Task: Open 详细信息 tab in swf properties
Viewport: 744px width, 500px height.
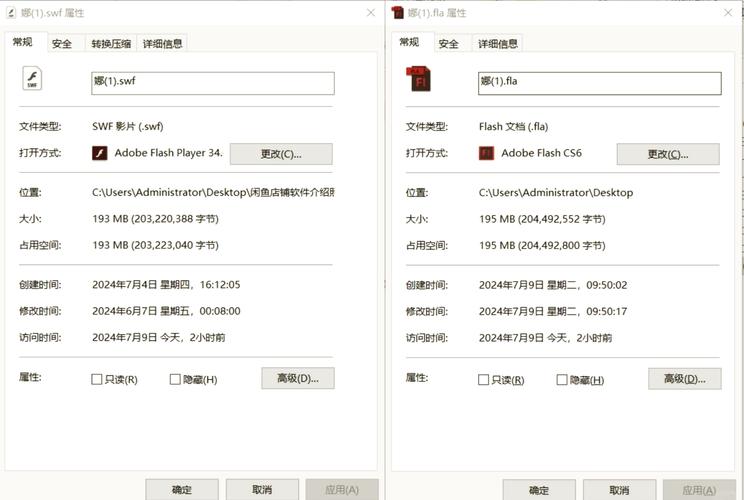Action: 163,44
